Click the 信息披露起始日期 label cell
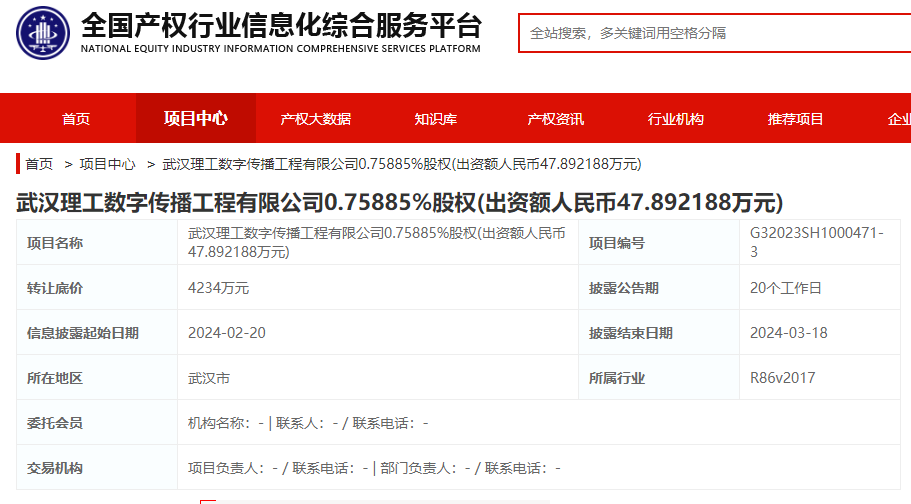The image size is (911, 504). pyautogui.click(x=97, y=333)
